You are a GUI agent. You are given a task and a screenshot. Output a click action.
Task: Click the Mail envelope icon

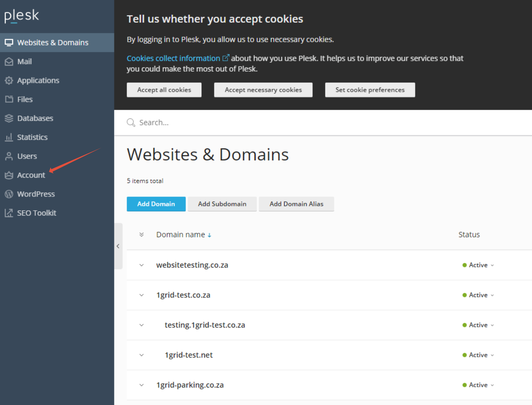[9, 62]
